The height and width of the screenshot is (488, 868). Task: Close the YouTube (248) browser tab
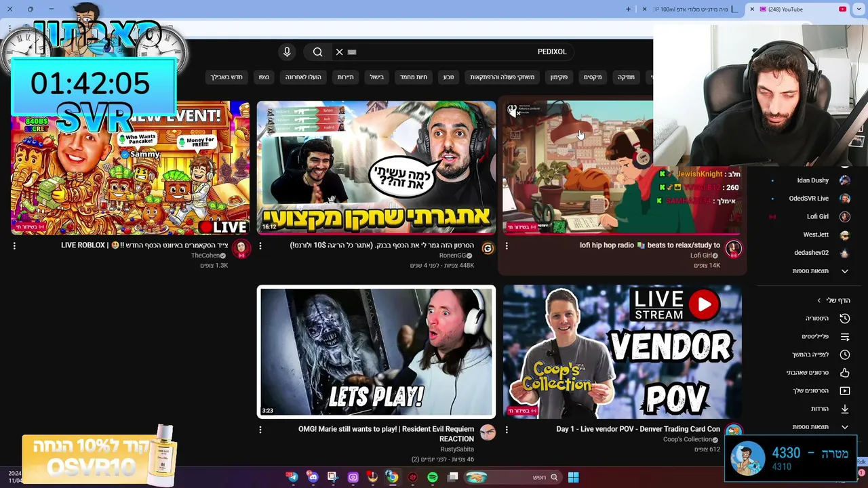751,9
